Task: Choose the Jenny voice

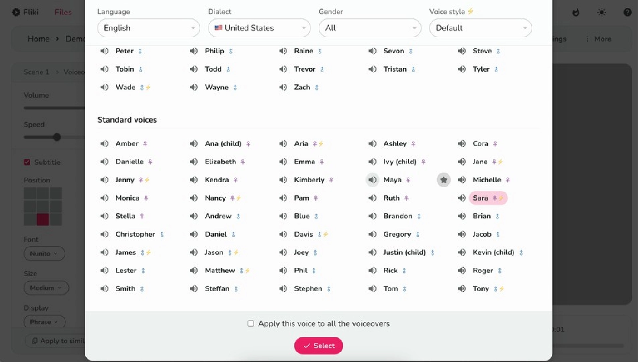Action: (x=125, y=180)
